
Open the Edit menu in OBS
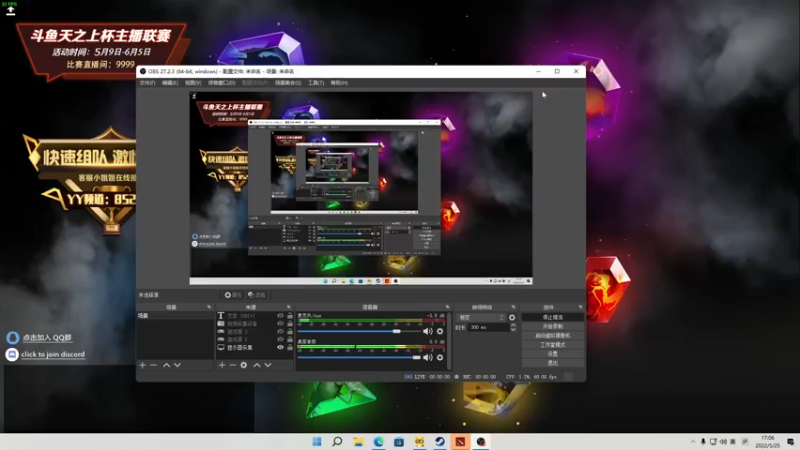pyautogui.click(x=170, y=83)
